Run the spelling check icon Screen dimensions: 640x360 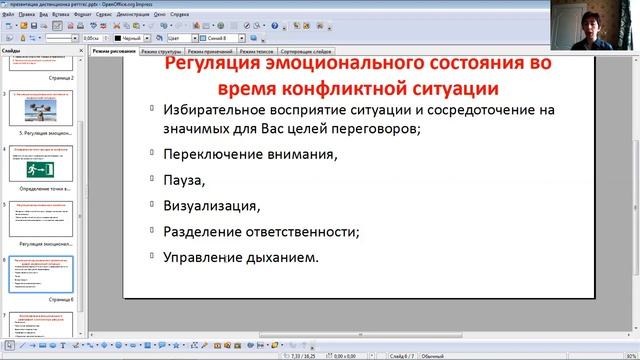tap(93, 26)
